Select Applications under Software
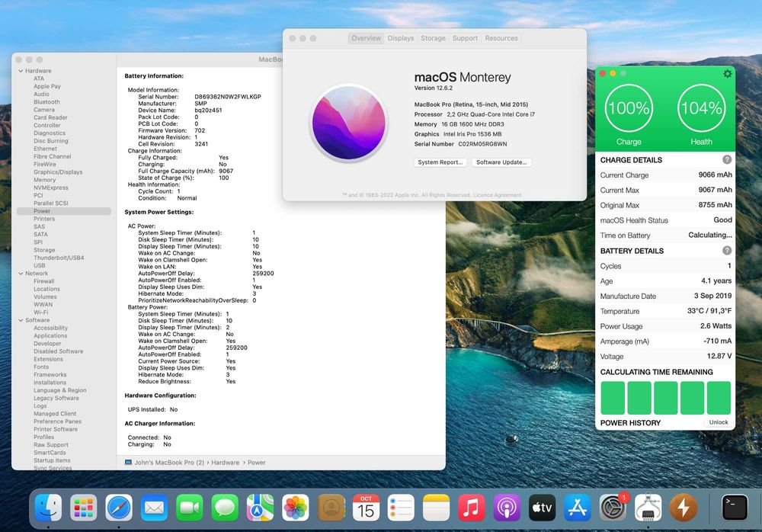This screenshot has width=762, height=532. click(50, 335)
